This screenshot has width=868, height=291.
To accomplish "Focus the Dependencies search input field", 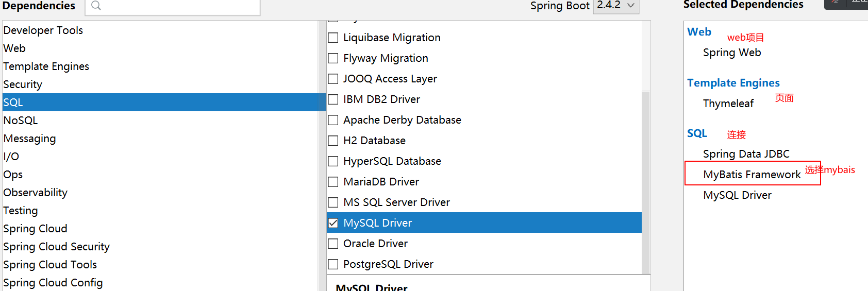I will 173,7.
